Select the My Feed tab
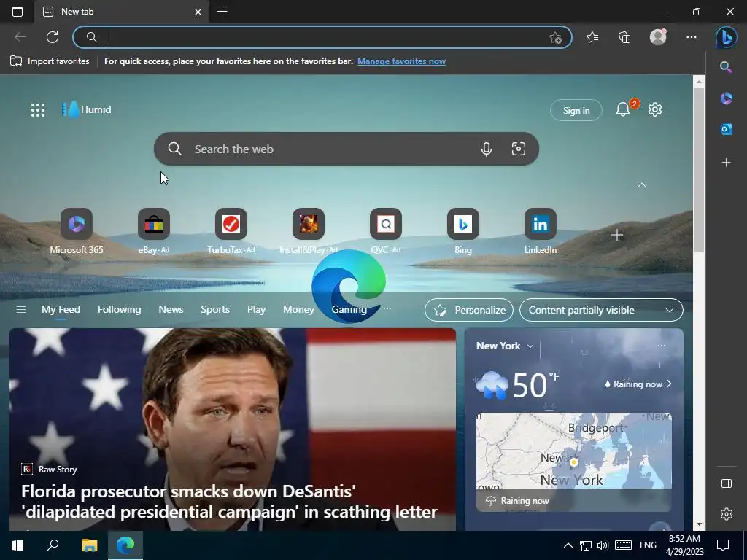747x560 pixels. [61, 309]
